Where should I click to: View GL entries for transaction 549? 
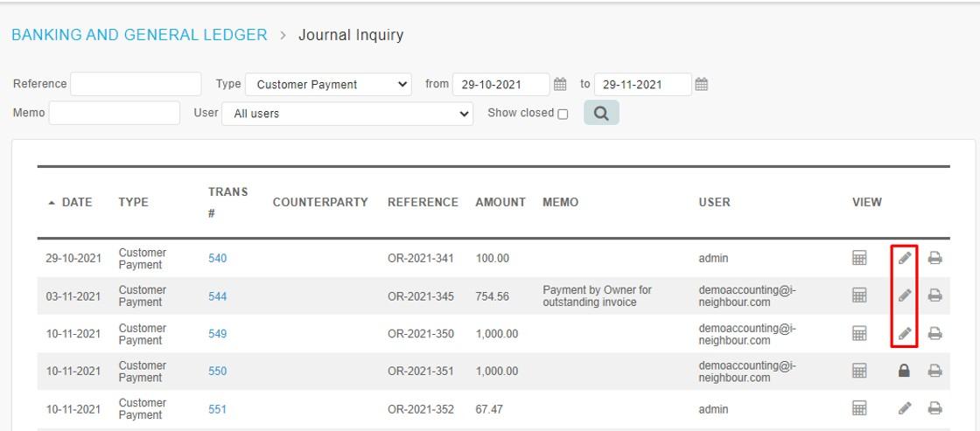click(x=859, y=334)
